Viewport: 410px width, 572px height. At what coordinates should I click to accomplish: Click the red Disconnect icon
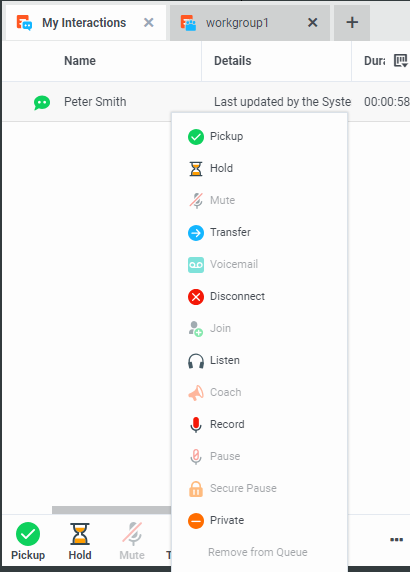[x=196, y=297]
